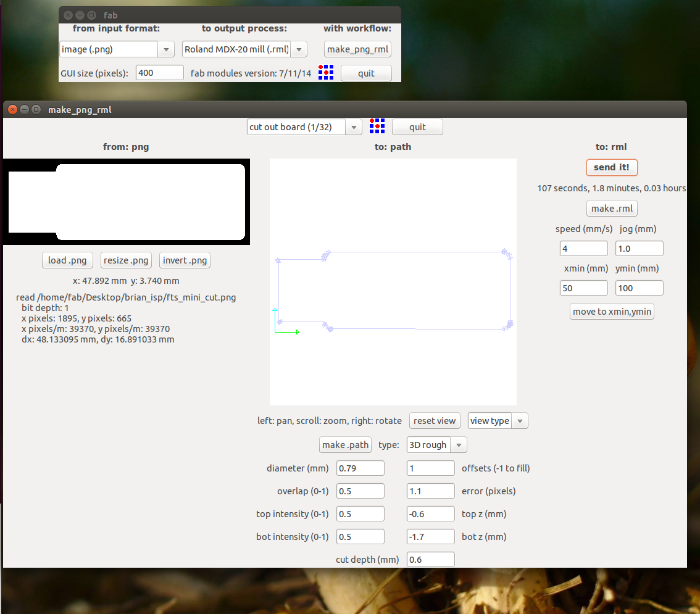Screen dimensions: 700x614
Task: Click move to xmin,ymin button
Action: coord(612,312)
